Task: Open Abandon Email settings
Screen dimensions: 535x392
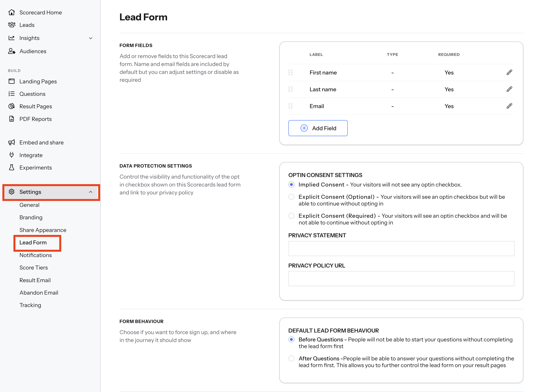Action: point(39,293)
